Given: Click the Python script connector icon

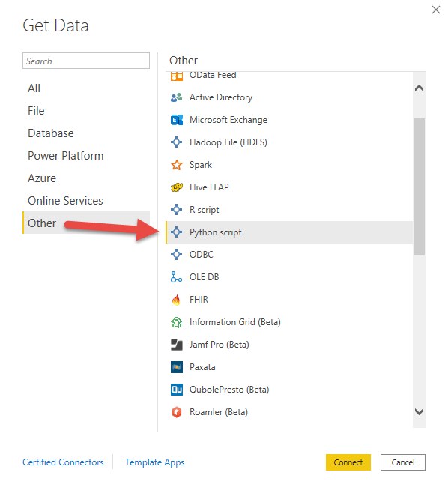Looking at the screenshot, I should pyautogui.click(x=176, y=232).
